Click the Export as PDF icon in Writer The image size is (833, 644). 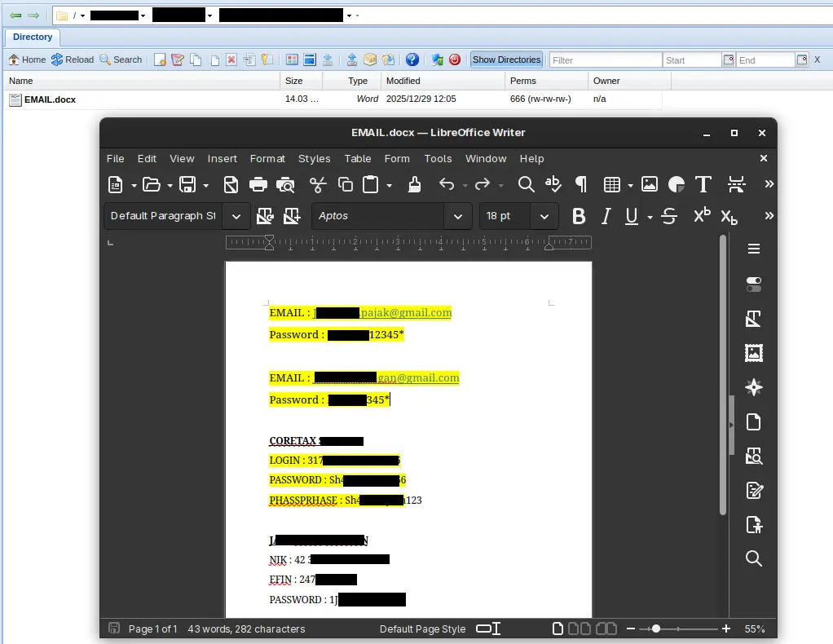(x=231, y=185)
